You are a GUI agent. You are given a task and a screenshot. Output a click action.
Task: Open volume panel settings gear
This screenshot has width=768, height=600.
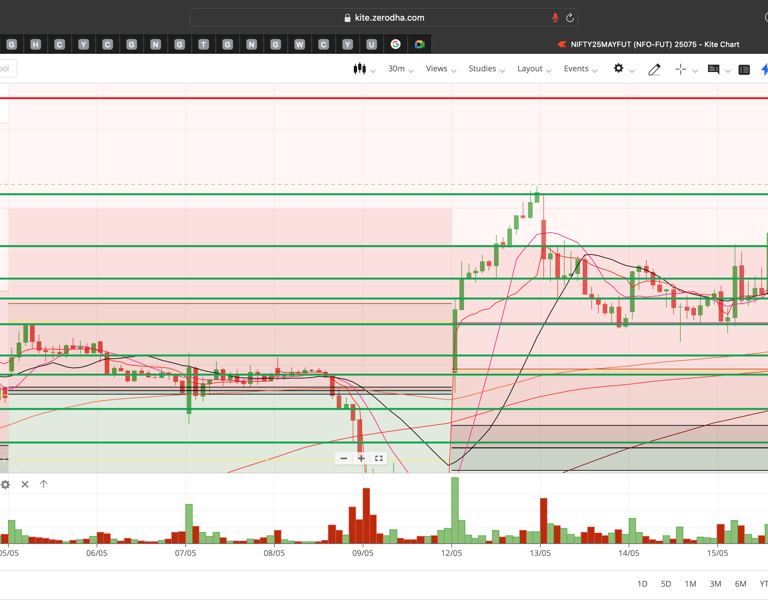click(5, 484)
